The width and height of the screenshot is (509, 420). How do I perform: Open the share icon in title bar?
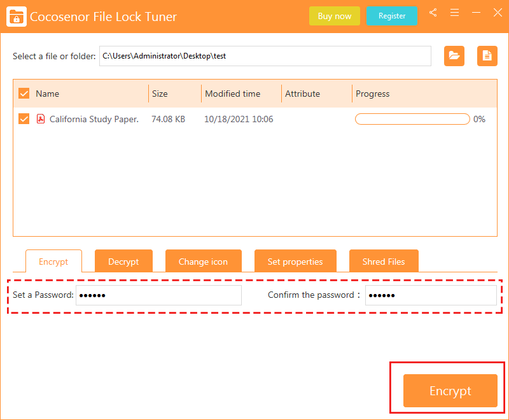coord(433,13)
